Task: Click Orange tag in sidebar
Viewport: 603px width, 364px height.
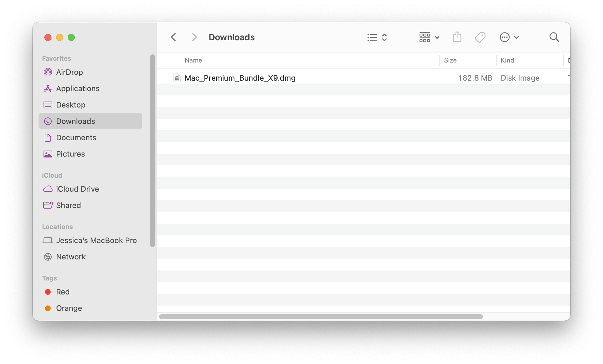Action: [69, 308]
